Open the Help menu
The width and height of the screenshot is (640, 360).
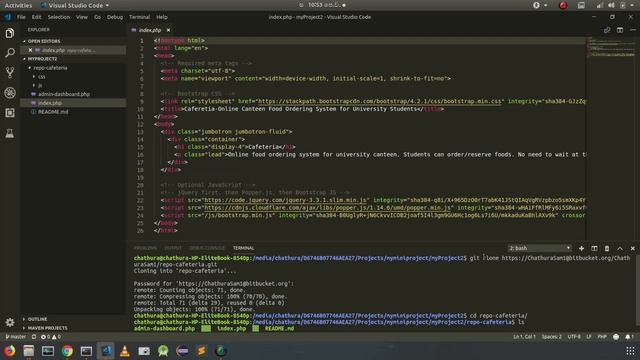tap(162, 17)
